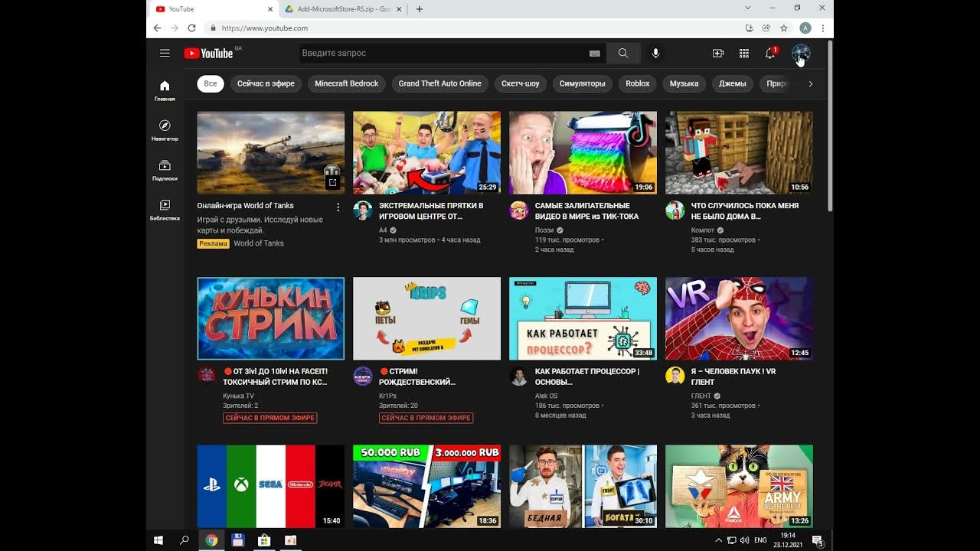The height and width of the screenshot is (551, 980).
Task: Open World of Tanks ad options menu
Action: point(338,207)
